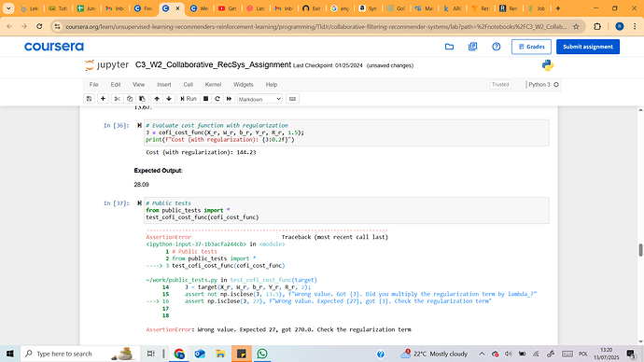Rename notebook via C3_W2_Collaborative_RecSys_Assignment title

[x=213, y=65]
